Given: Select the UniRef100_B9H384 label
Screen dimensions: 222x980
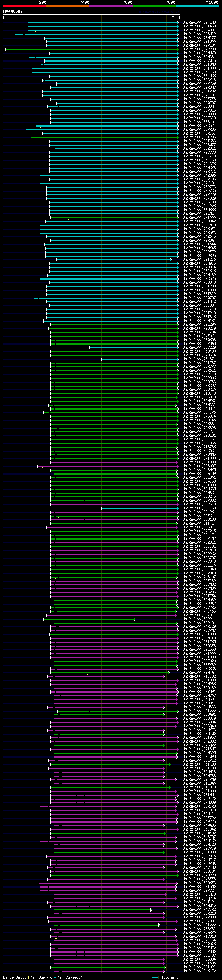Looking at the screenshot, I should 199,57.
